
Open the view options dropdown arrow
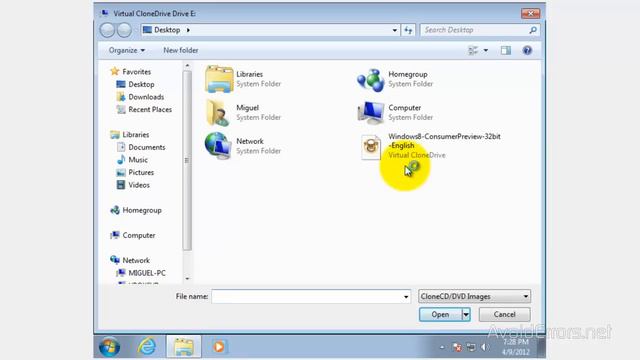click(x=486, y=50)
